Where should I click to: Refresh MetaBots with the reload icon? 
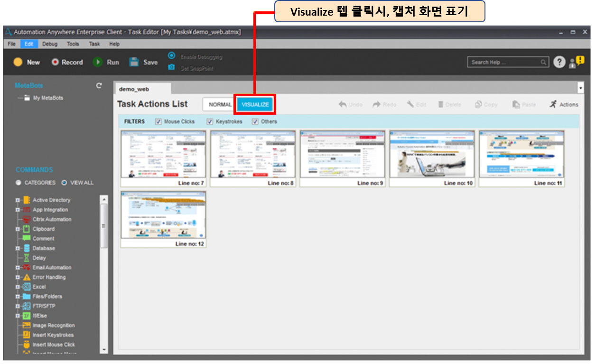[99, 86]
